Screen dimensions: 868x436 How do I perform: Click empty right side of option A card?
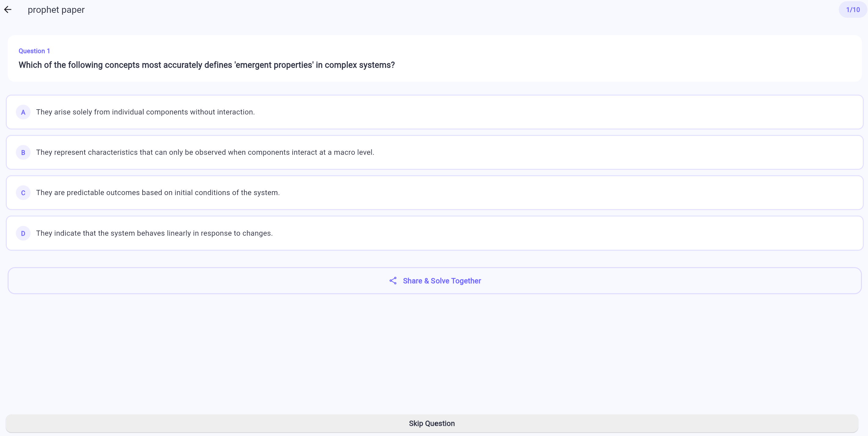point(640,112)
